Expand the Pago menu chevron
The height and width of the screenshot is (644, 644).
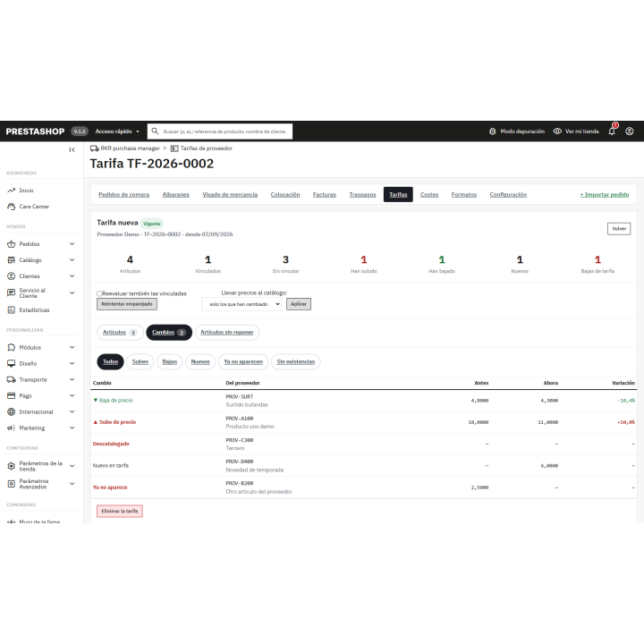click(72, 396)
